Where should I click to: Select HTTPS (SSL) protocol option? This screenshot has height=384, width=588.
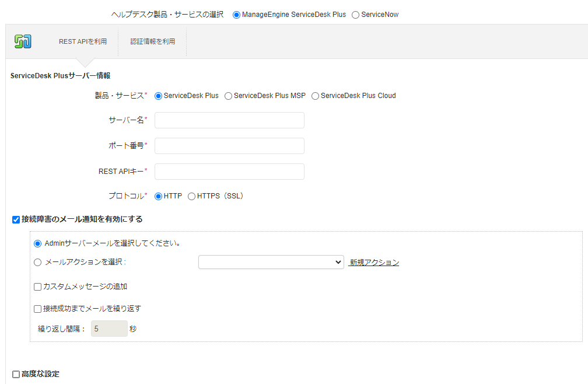point(191,197)
